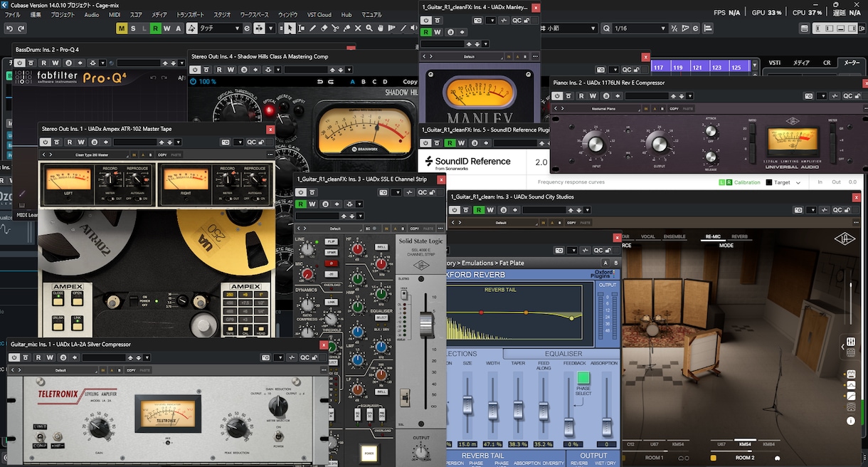Open the dropdown arrow beside the snap mode icon
The image size is (868, 467).
tap(271, 28)
